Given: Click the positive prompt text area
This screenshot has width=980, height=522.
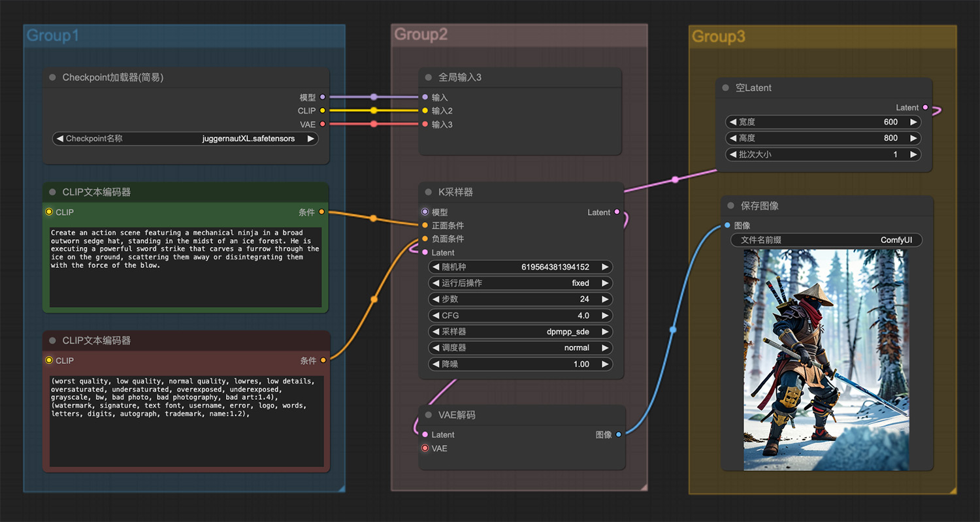Looking at the screenshot, I should point(186,267).
